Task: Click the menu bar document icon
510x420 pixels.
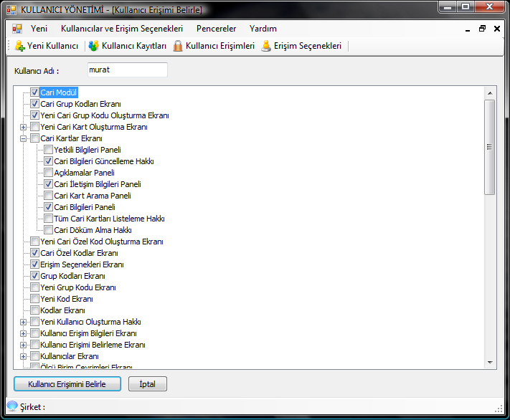Action: tap(16, 29)
